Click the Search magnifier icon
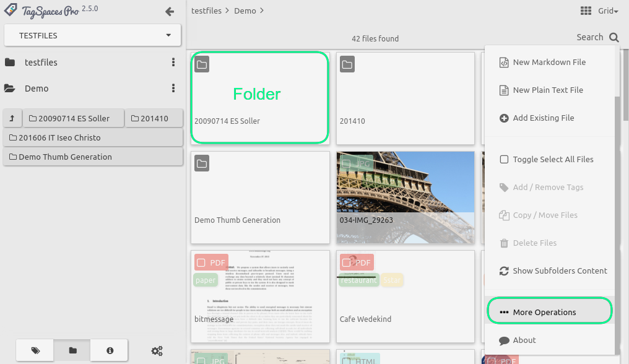The height and width of the screenshot is (364, 629). 614,37
